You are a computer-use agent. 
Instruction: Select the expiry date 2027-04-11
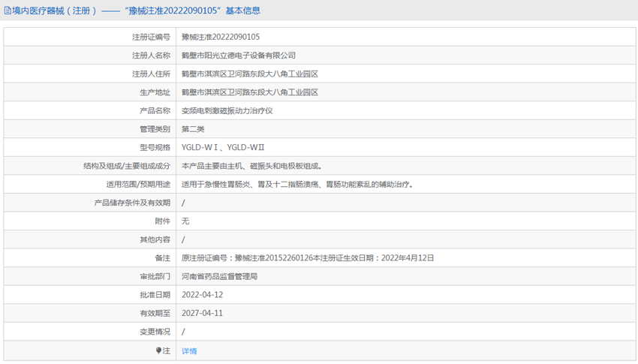click(202, 313)
